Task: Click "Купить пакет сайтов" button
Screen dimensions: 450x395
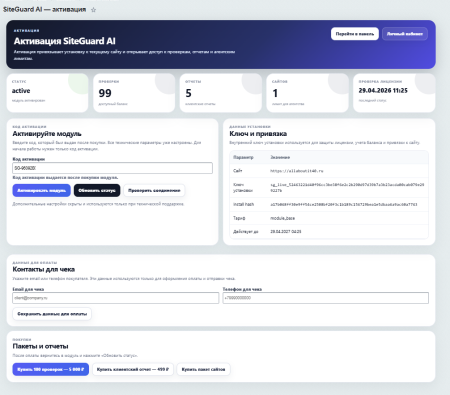Action: click(x=203, y=369)
